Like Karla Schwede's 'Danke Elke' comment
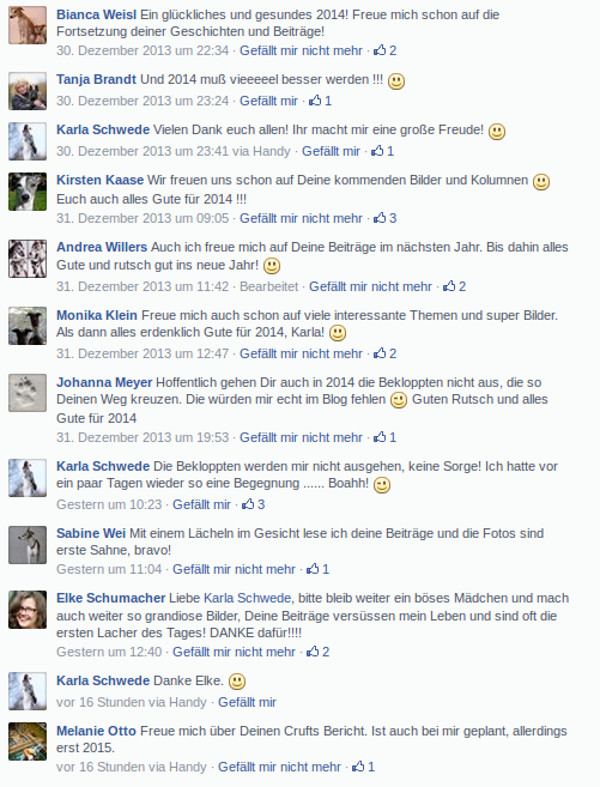 pyautogui.click(x=247, y=702)
